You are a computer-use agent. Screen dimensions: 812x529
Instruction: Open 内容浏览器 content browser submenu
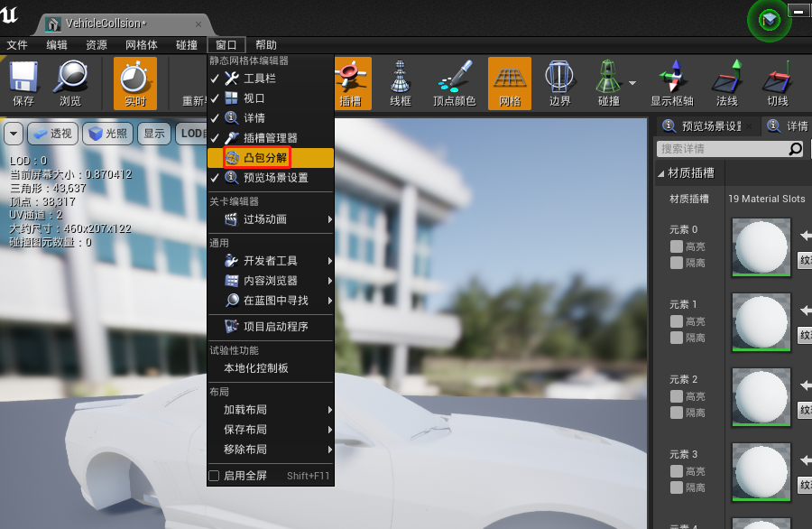tap(271, 281)
